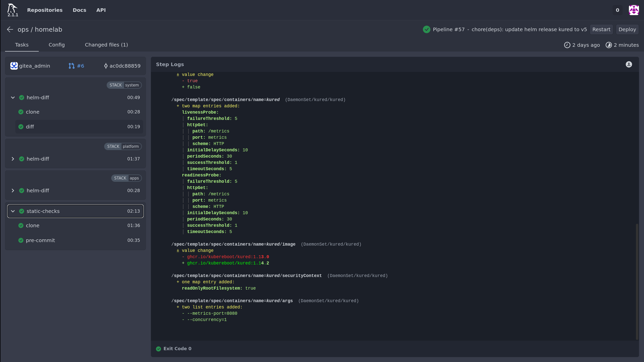Click the 2 days ago timestamp

[586, 45]
